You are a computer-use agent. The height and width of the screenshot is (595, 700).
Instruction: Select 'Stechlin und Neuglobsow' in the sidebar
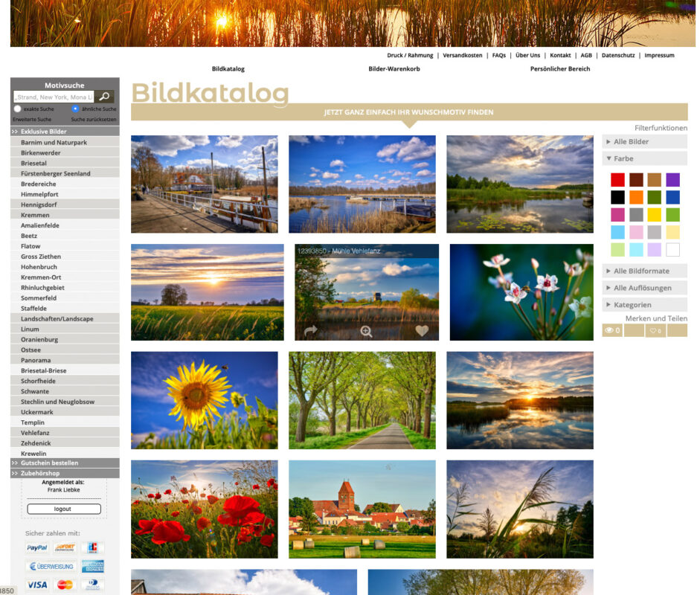tap(65, 402)
